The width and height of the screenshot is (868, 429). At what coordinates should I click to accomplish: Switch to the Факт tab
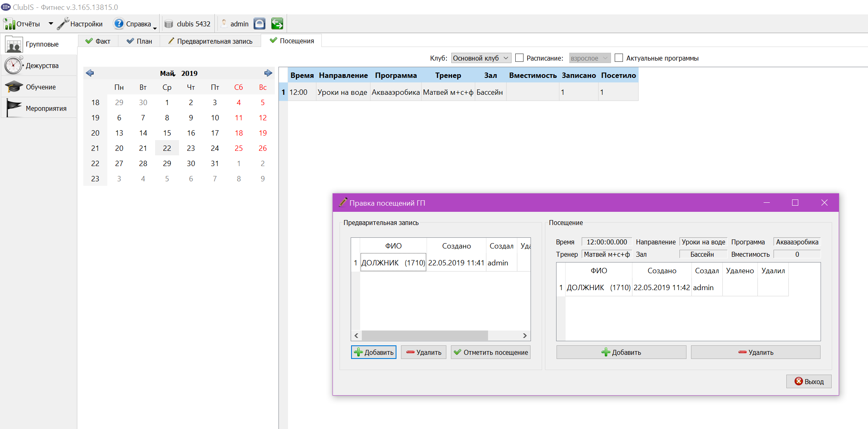(98, 41)
